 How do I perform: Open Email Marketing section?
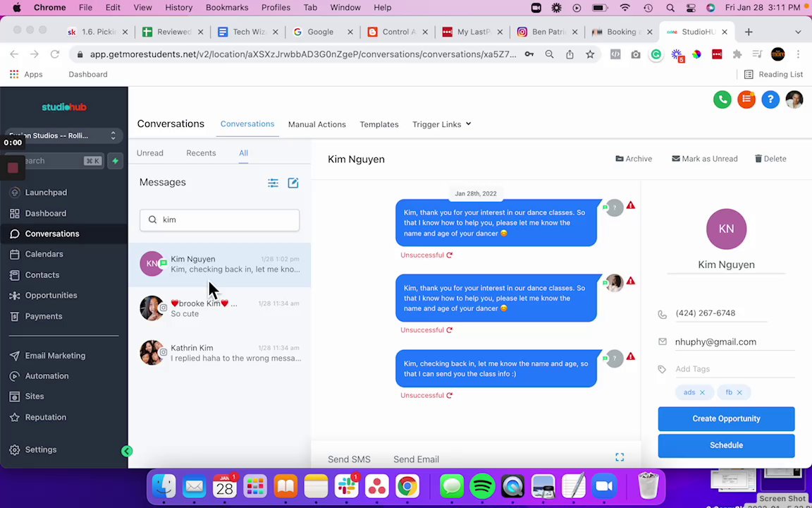[x=55, y=356]
